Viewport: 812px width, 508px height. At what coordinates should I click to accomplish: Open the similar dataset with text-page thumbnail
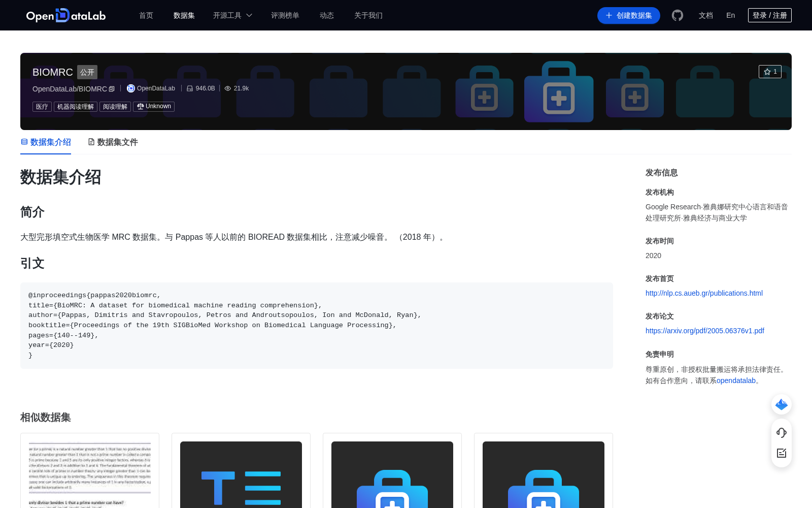[90, 470]
